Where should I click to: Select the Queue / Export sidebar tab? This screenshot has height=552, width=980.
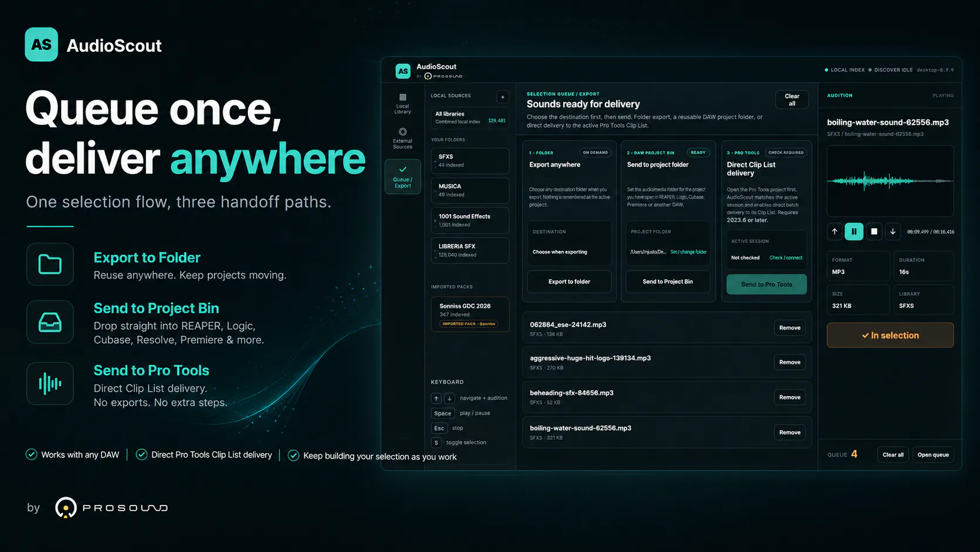pyautogui.click(x=403, y=177)
